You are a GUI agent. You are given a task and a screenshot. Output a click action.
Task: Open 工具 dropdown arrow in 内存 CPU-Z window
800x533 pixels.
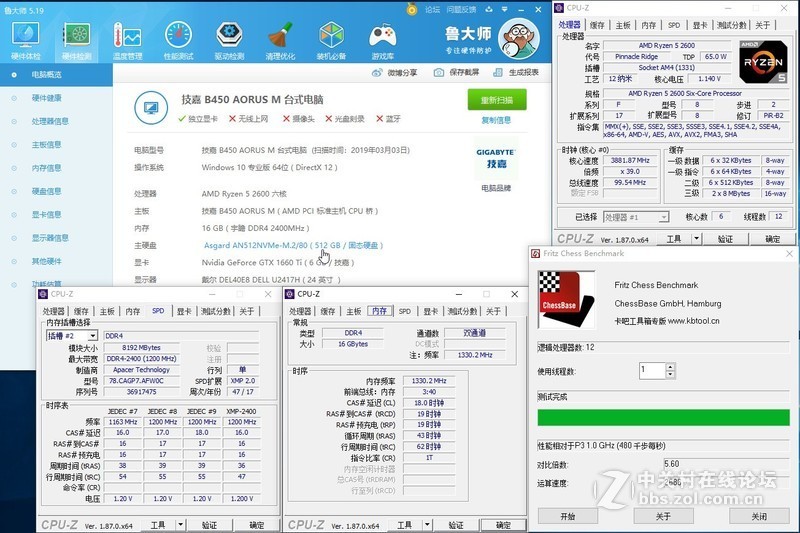[427, 525]
